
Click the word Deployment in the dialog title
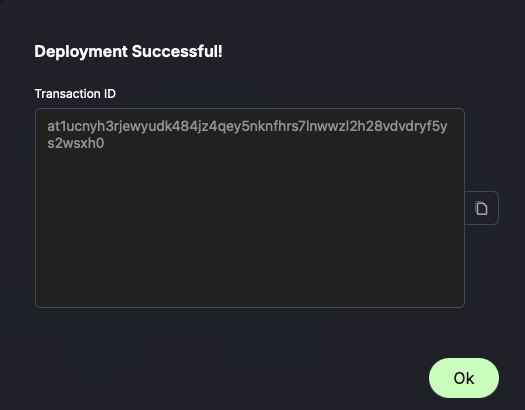point(81,52)
